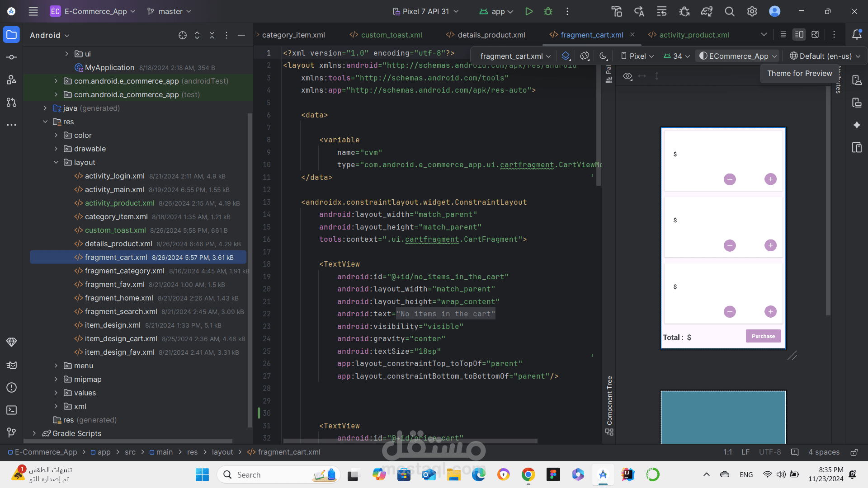Open Chrome from the taskbar
868x488 pixels.
(x=528, y=474)
